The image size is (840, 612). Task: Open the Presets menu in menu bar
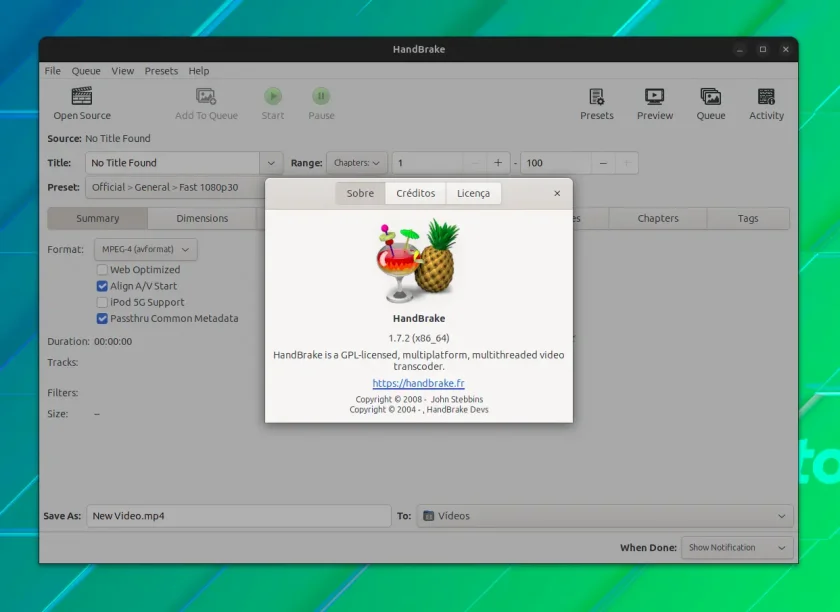click(x=161, y=71)
